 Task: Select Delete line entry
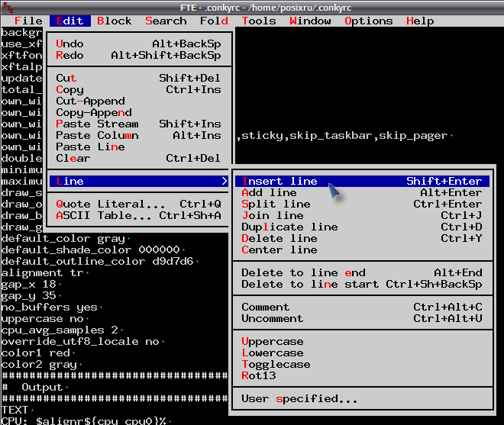tap(362, 238)
